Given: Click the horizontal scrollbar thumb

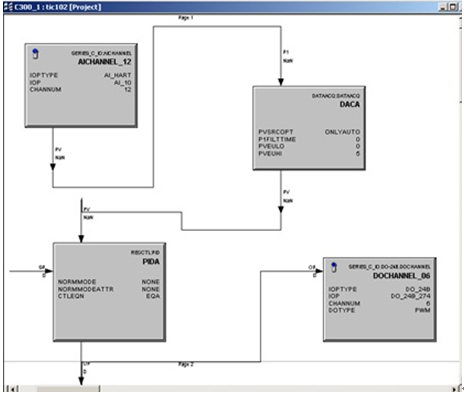Looking at the screenshot, I should pyautogui.click(x=68, y=389).
